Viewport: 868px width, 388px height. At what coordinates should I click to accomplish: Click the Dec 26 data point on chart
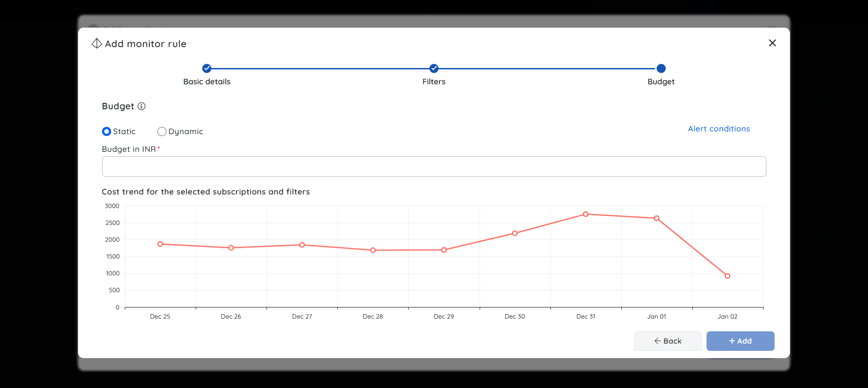pyautogui.click(x=231, y=248)
